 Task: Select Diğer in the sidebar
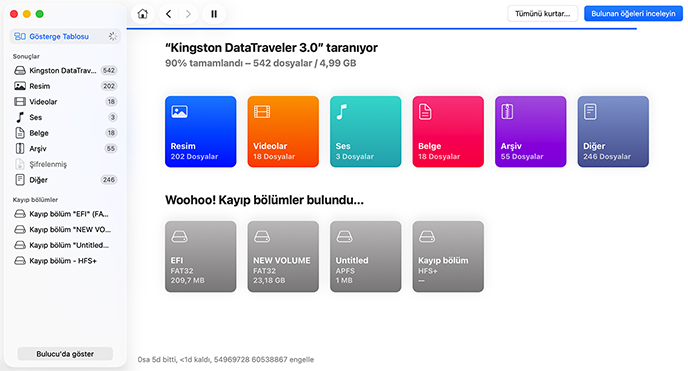65,180
